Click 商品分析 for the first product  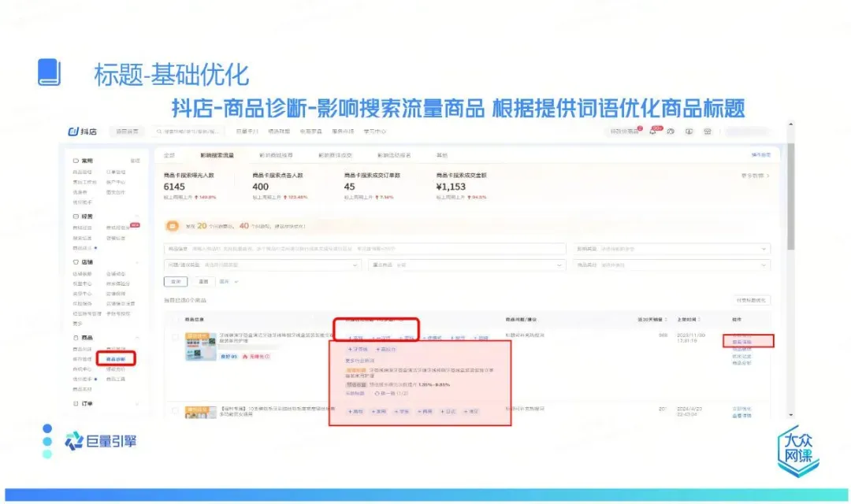click(x=742, y=363)
